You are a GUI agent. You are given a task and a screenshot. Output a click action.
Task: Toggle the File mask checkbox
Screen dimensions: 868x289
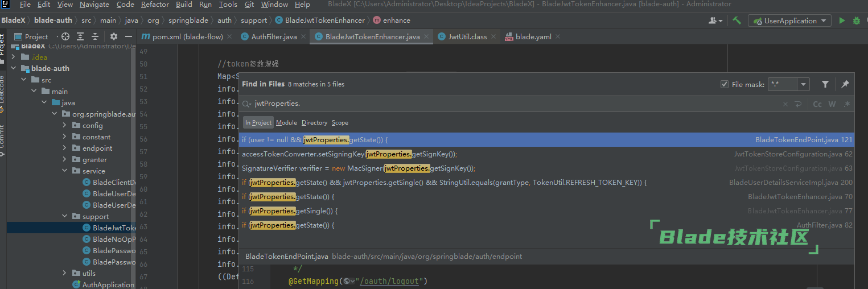coord(724,84)
